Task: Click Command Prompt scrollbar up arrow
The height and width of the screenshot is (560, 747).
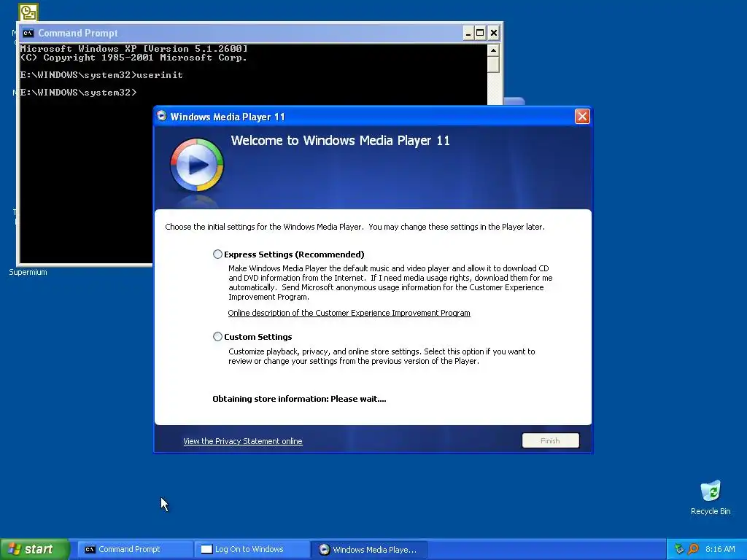Action: (x=493, y=50)
